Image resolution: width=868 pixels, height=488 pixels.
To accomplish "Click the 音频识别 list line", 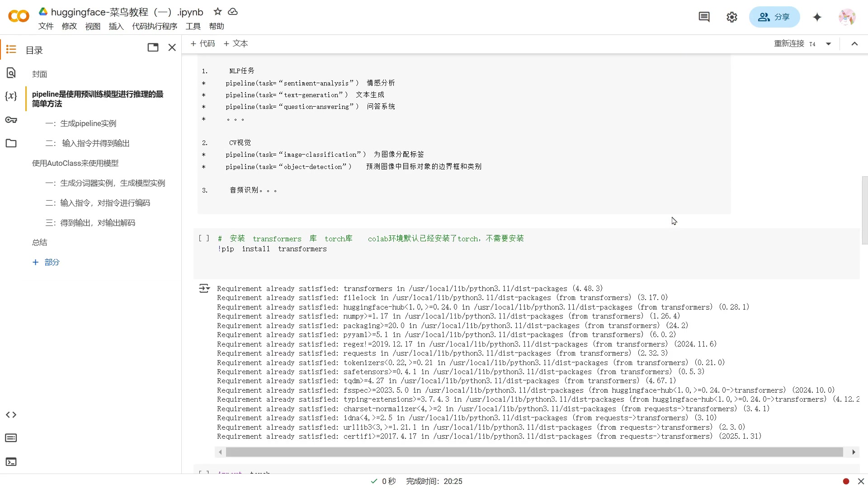I will (253, 190).
